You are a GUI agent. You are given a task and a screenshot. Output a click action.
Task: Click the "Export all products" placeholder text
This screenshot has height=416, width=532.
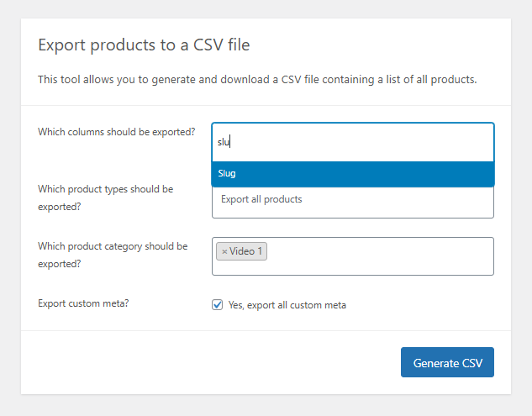point(261,200)
